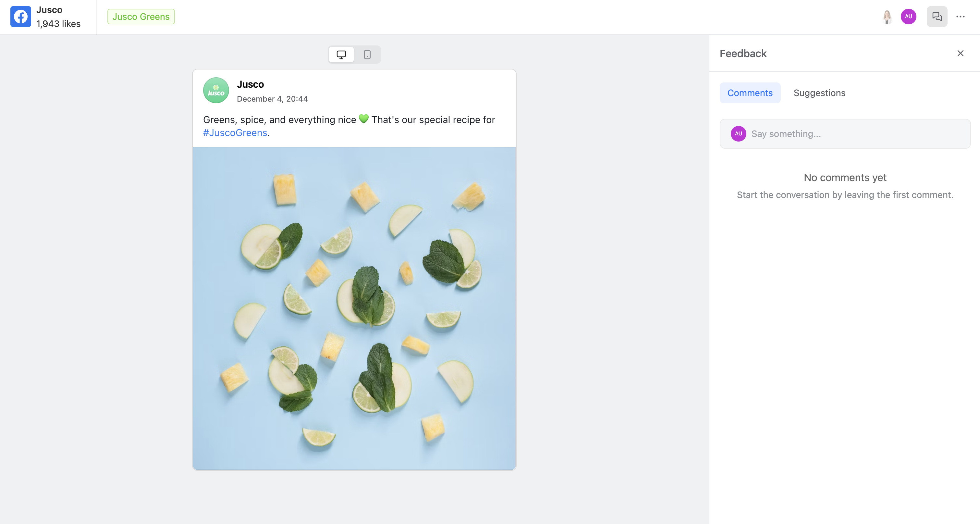
Task: Click the purple AU avatar in header
Action: [x=908, y=16]
